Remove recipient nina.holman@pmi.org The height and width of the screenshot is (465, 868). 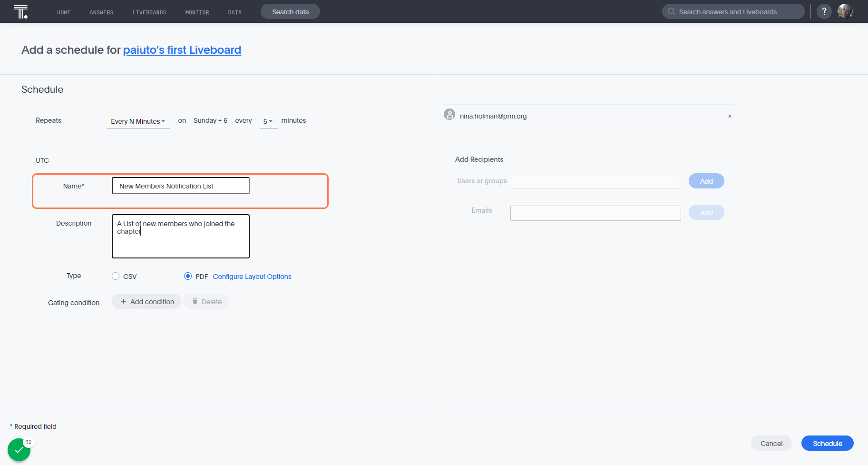coord(730,116)
